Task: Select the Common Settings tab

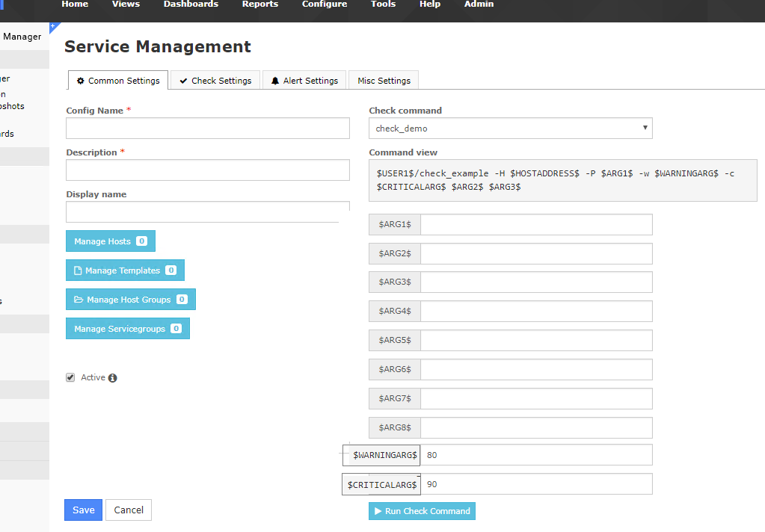Action: pos(118,81)
